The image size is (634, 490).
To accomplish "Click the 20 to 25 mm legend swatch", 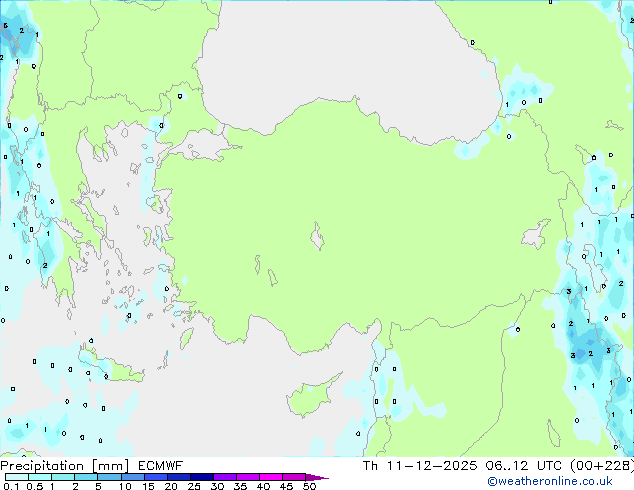I will point(178,477).
